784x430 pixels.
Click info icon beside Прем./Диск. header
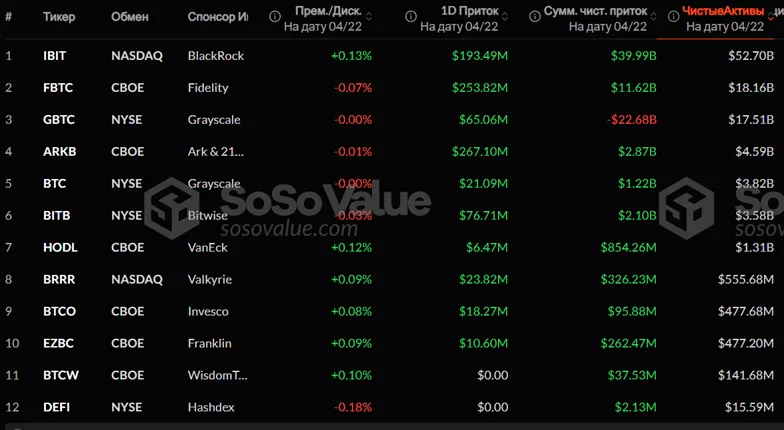tap(275, 17)
